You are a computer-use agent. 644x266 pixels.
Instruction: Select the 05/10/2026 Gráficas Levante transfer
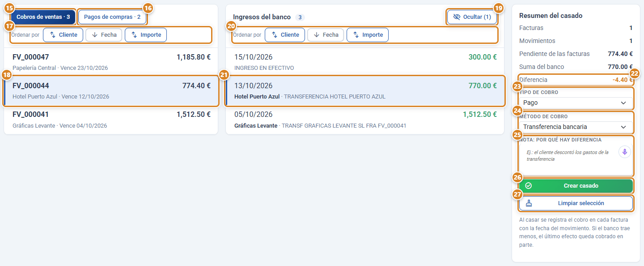[365, 120]
